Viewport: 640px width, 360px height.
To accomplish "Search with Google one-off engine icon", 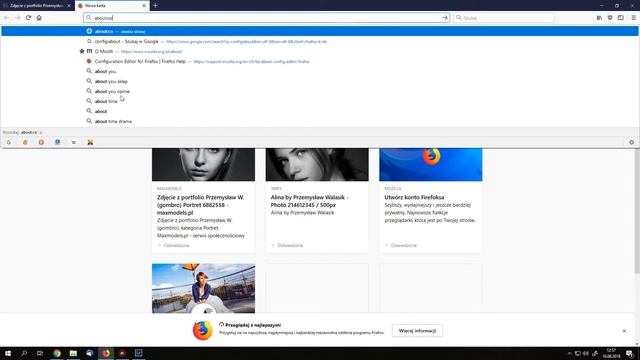I will click(x=9, y=142).
